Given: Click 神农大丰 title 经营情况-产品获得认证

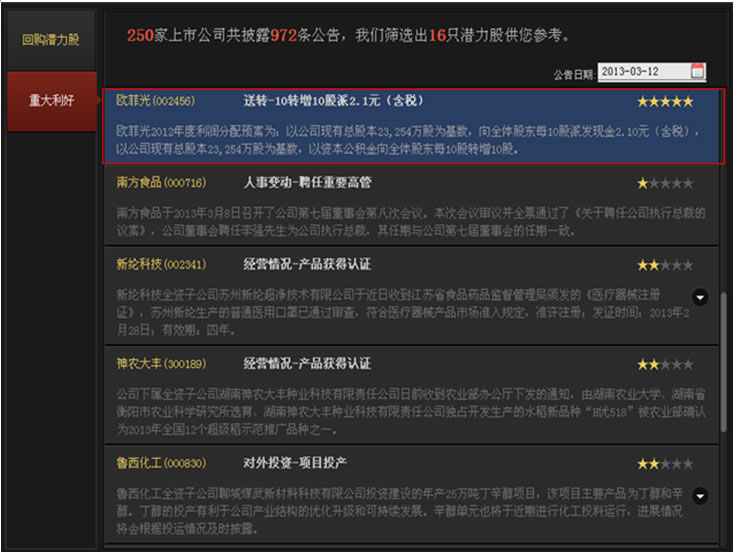Looking at the screenshot, I should click(307, 363).
